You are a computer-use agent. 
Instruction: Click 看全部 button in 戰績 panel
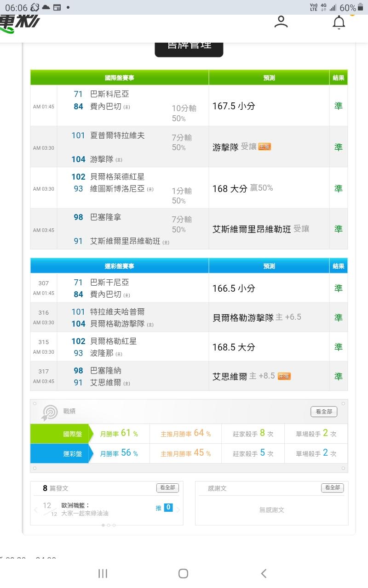click(324, 412)
